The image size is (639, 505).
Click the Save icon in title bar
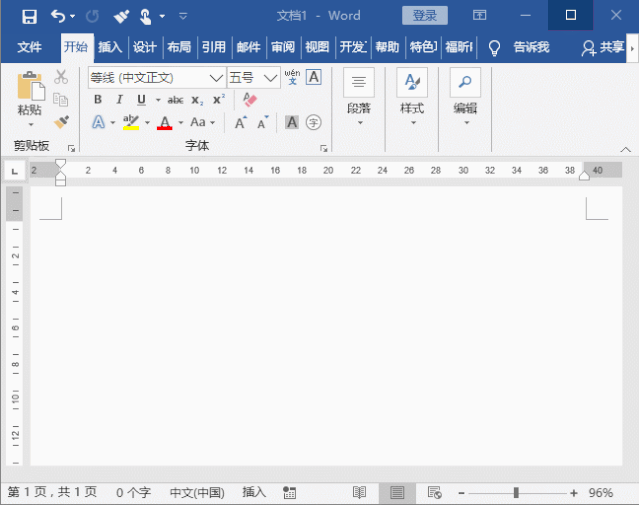tap(29, 16)
